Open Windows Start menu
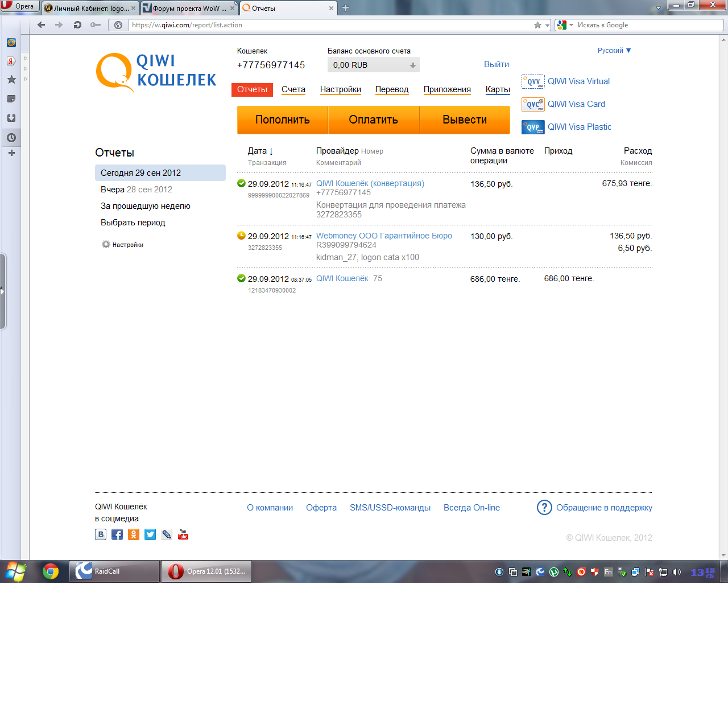This screenshot has width=728, height=708. (x=16, y=571)
